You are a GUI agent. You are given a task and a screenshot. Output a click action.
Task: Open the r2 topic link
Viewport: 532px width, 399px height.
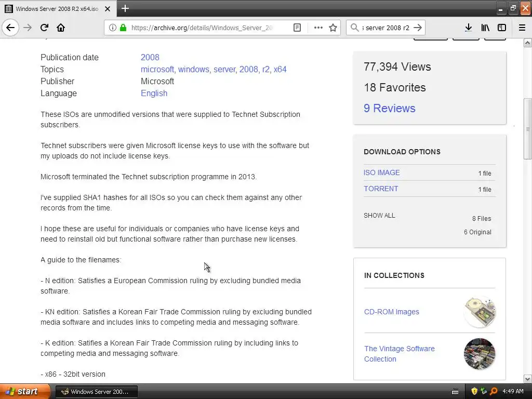[266, 69]
